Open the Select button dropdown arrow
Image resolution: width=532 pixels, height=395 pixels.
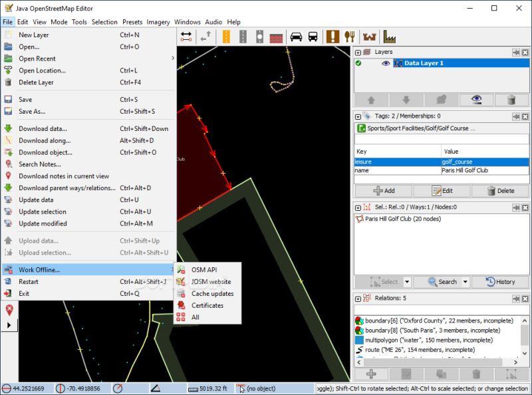coord(408,282)
